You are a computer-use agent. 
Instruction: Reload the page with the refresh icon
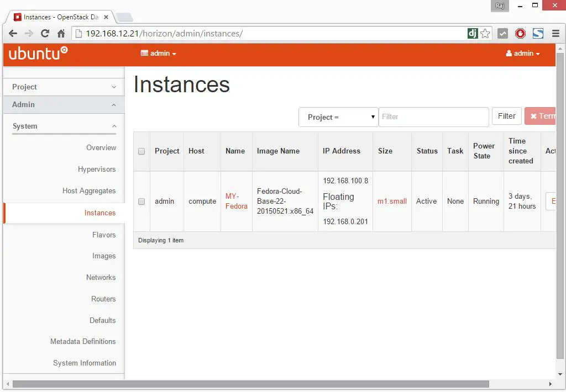point(45,34)
